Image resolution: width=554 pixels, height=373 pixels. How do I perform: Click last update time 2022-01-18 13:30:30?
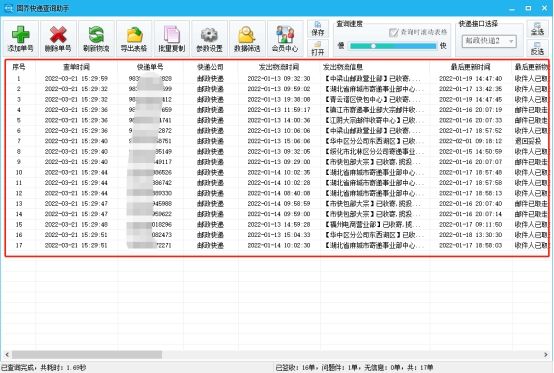(471, 235)
